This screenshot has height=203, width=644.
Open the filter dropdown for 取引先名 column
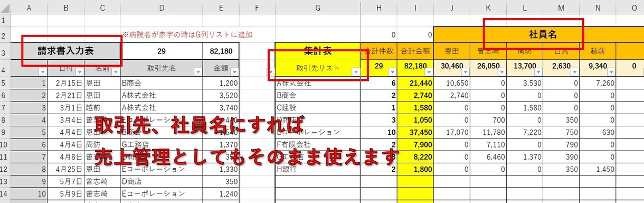coord(197,72)
